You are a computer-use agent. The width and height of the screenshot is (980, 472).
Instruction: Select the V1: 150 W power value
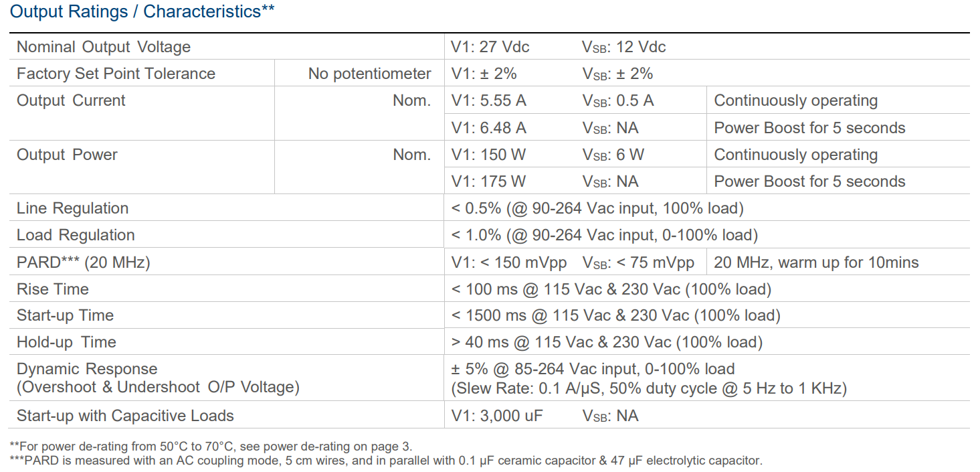coord(488,155)
